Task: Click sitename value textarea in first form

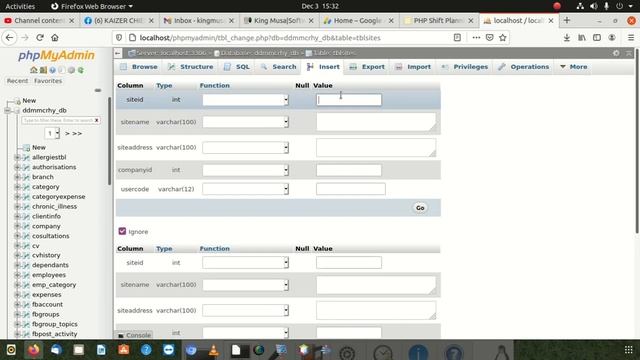Action: (376, 122)
